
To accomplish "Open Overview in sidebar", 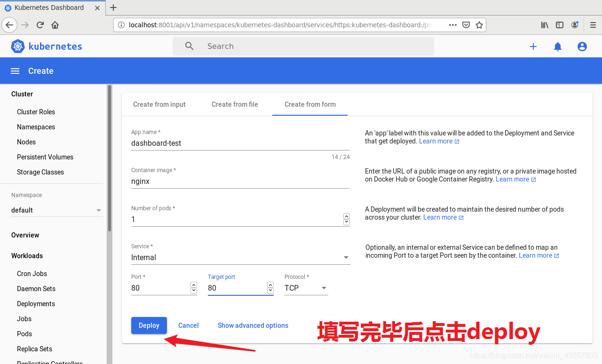I will (x=25, y=235).
